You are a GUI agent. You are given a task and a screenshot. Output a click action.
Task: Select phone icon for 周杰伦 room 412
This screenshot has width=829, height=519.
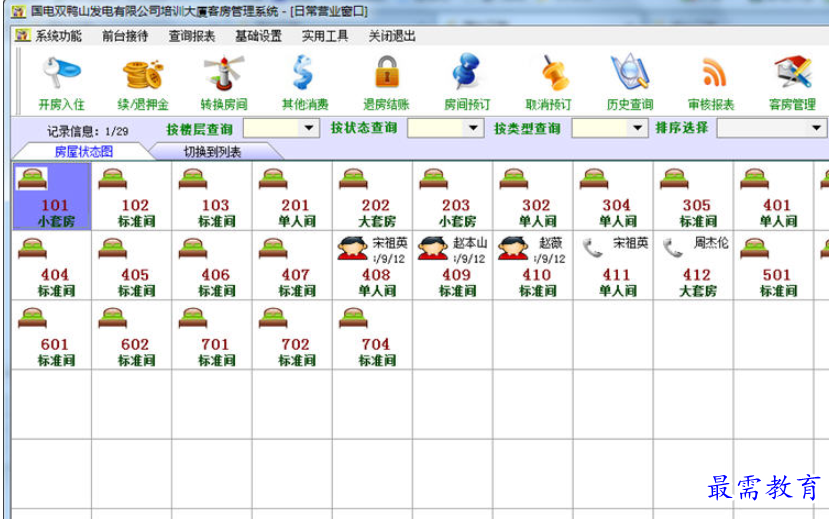tap(673, 248)
